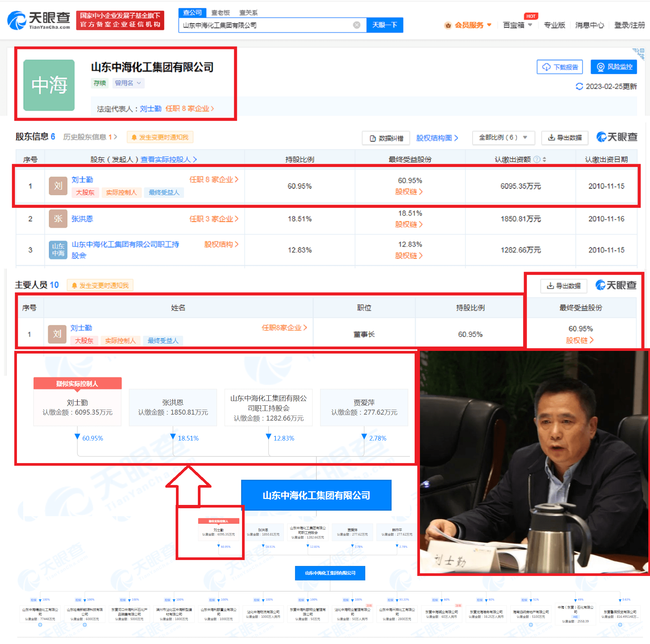The image size is (650, 644).
Task: Expand the 山东中海精细化工有限公司 subsidiary plus icon
Action: [x=40, y=625]
